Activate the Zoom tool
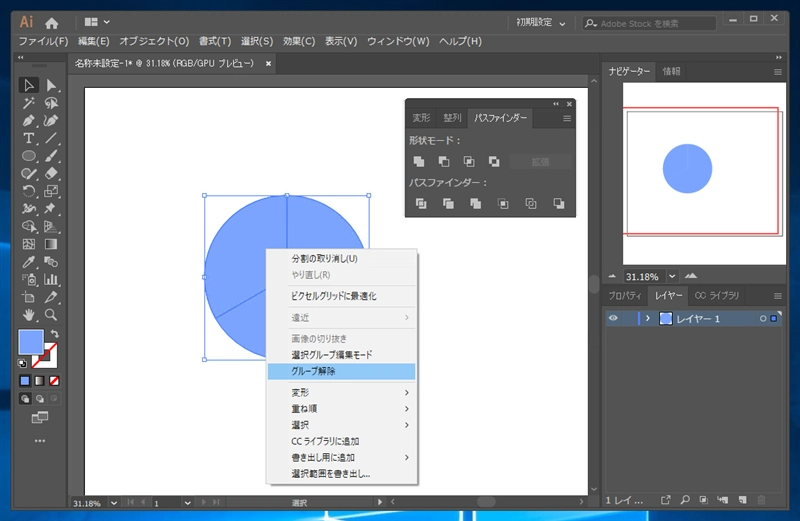800x521 pixels. [x=51, y=315]
